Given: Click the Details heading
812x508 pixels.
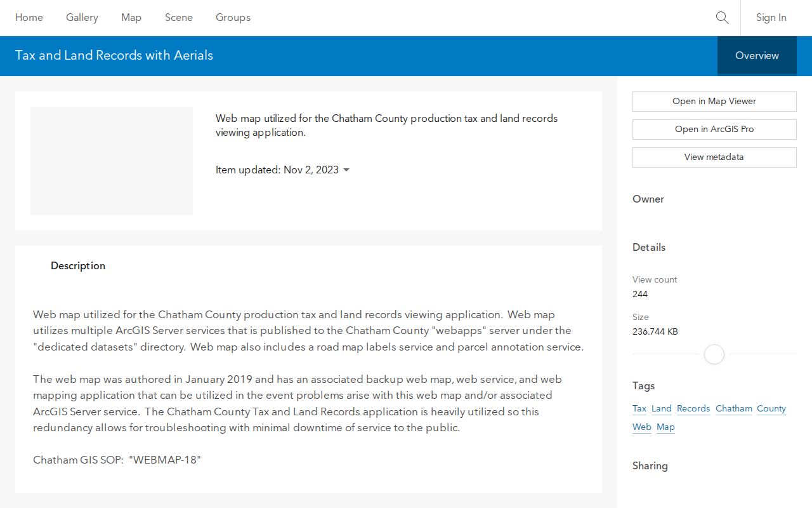Looking at the screenshot, I should click(649, 248).
